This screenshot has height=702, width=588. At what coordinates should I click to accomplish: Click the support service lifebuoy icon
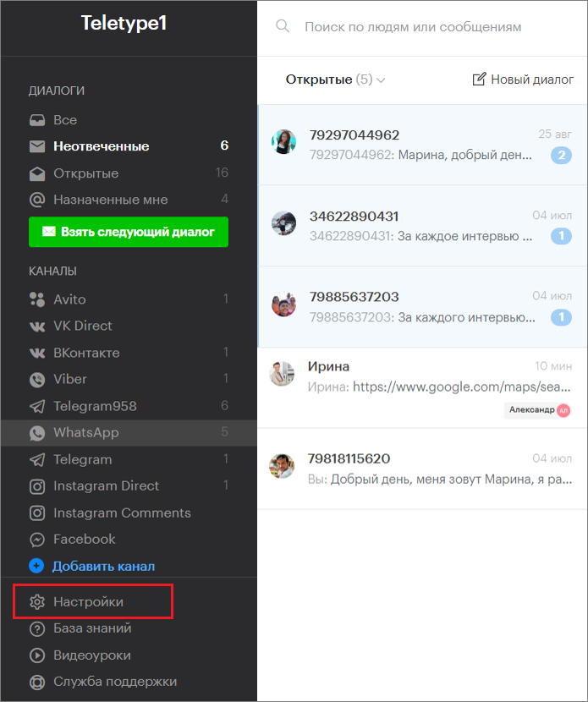point(37,682)
